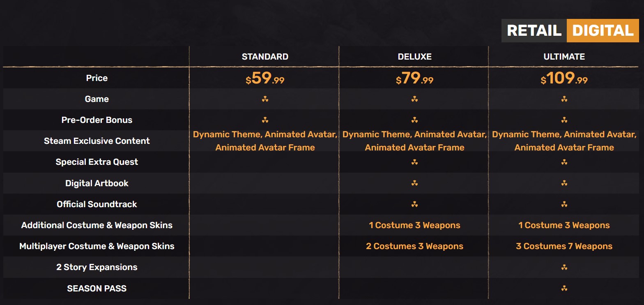Click the $109.99 Ultimate price

click(564, 78)
